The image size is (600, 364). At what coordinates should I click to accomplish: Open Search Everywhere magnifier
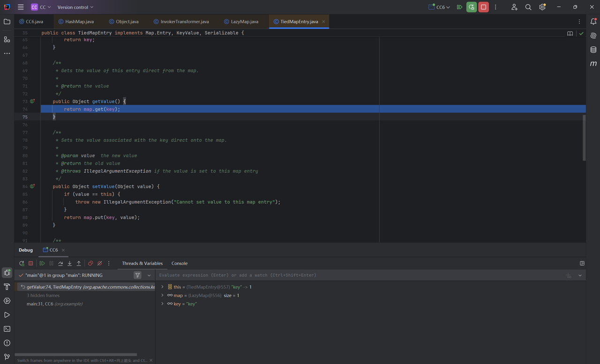[528, 7]
